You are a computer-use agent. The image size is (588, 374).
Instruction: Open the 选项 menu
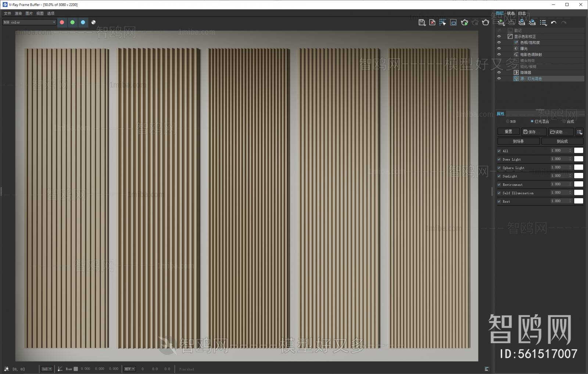click(x=51, y=13)
